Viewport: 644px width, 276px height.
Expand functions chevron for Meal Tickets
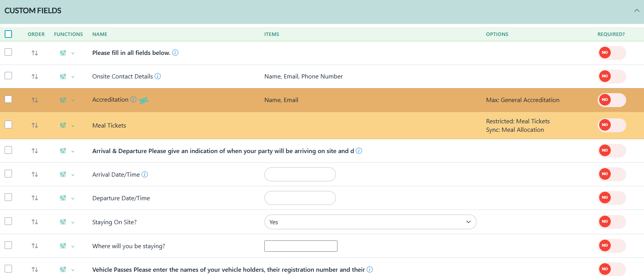coord(73,126)
